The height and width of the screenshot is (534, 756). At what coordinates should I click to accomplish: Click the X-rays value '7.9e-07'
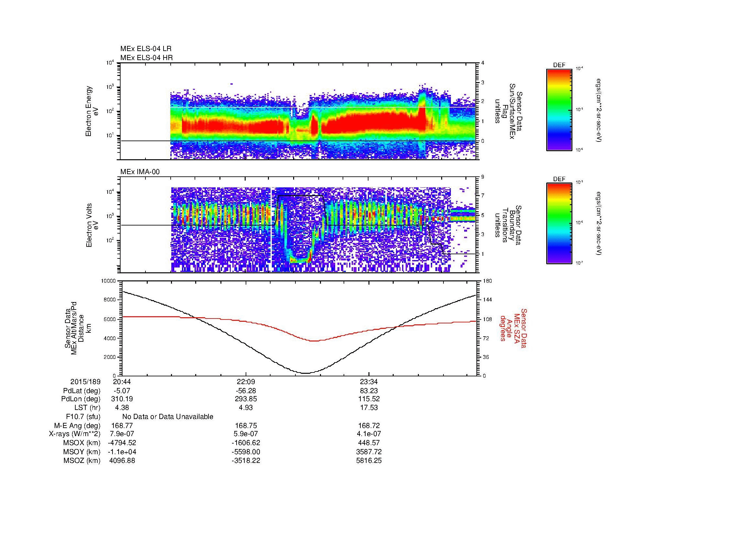pos(122,434)
